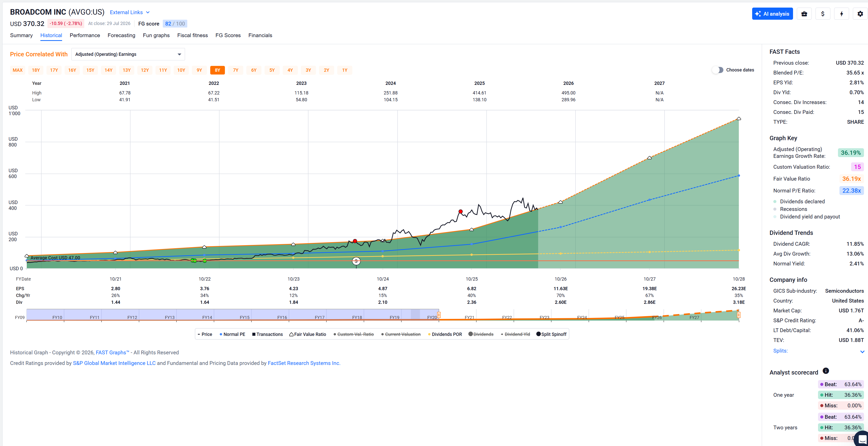This screenshot has width=868, height=446.
Task: Open the AI analysis panel
Action: click(x=772, y=14)
